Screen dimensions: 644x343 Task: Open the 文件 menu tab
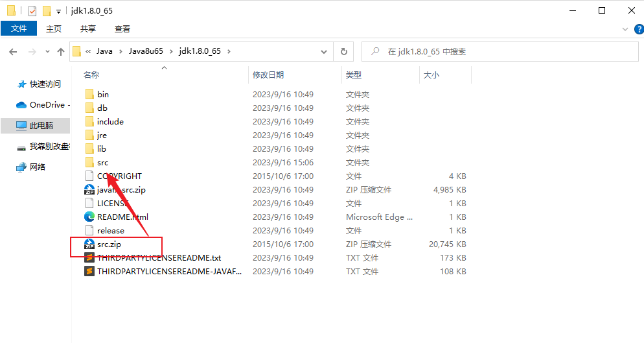[19, 29]
